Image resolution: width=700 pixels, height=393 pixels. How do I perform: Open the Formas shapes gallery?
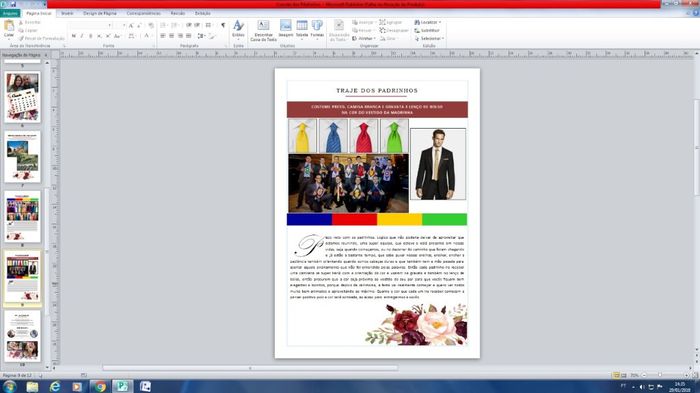click(317, 29)
